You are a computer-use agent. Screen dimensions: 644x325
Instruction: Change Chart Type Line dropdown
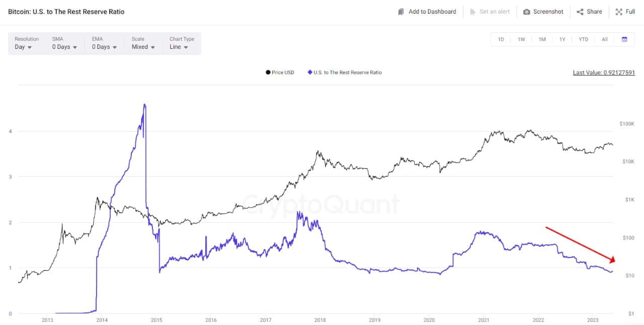[182, 43]
